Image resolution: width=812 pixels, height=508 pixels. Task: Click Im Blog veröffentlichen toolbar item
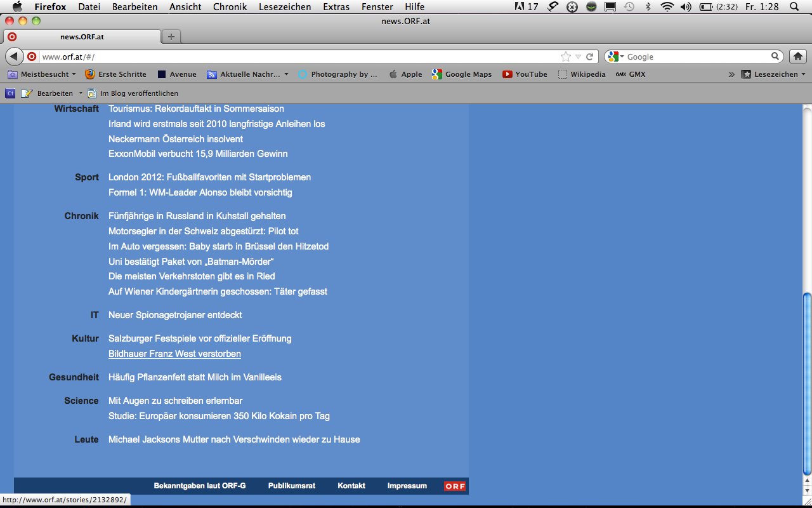pyautogui.click(x=133, y=93)
